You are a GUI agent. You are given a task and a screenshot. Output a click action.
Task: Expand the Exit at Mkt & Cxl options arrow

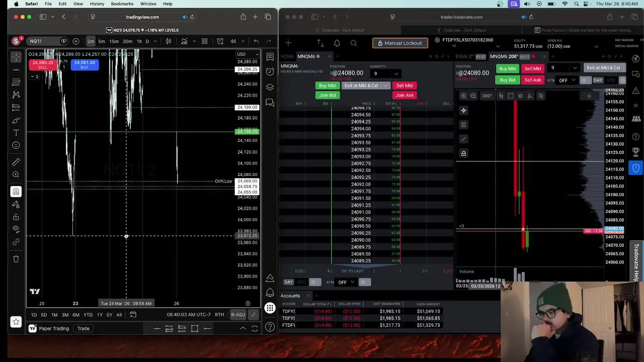point(385,85)
